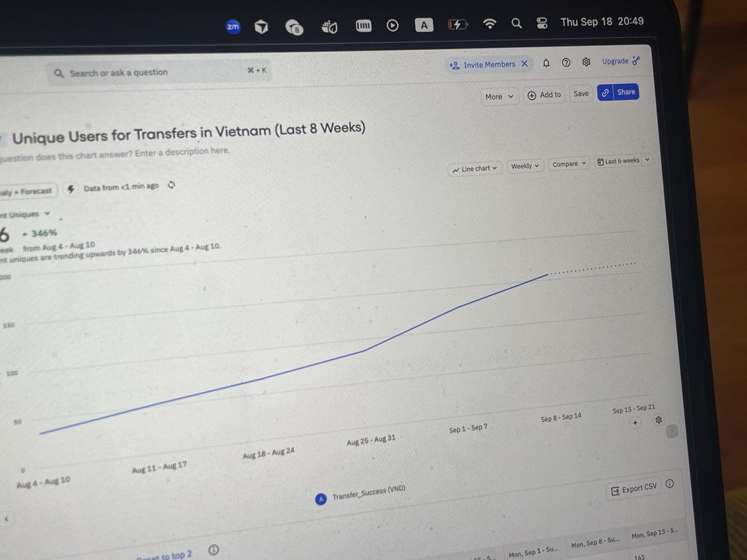Click the 'Mon, Sep 1' table column header
747x560 pixels.
coord(535,552)
